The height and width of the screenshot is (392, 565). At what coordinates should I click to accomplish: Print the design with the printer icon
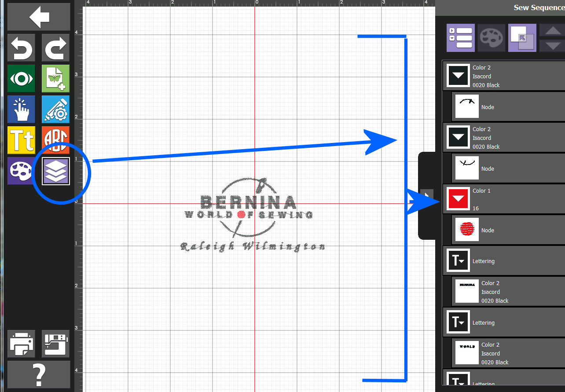[x=22, y=344]
